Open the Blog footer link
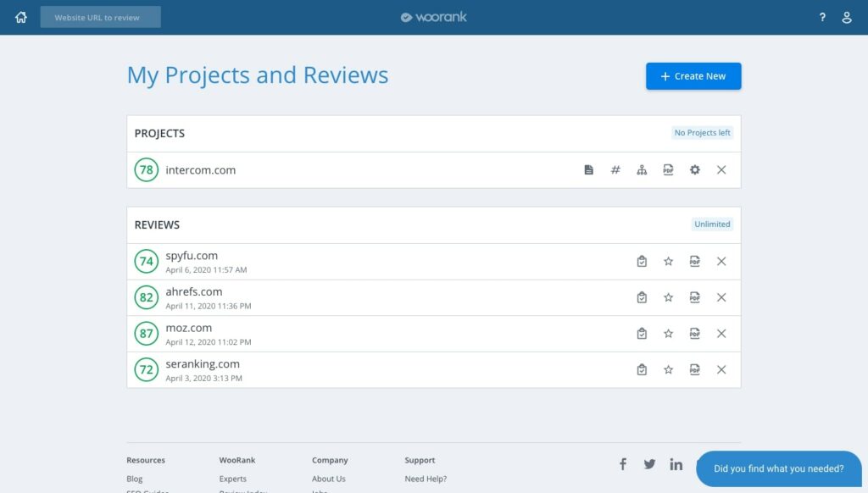 [x=135, y=479]
